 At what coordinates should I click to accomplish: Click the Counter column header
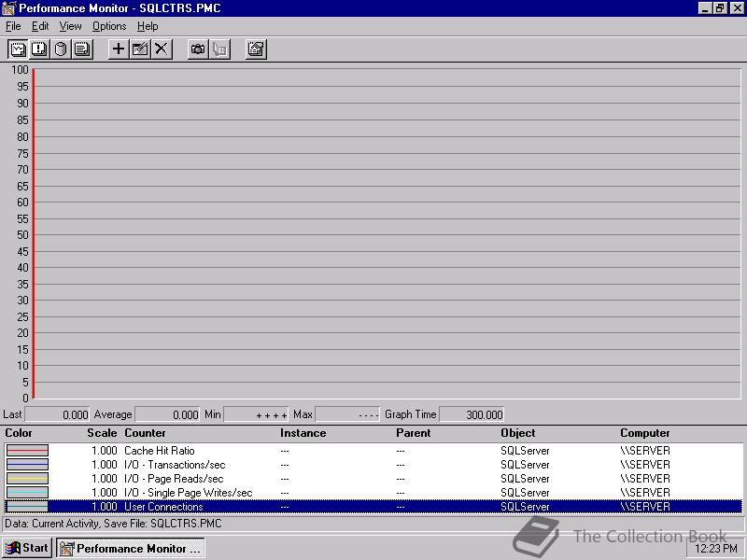pos(145,433)
